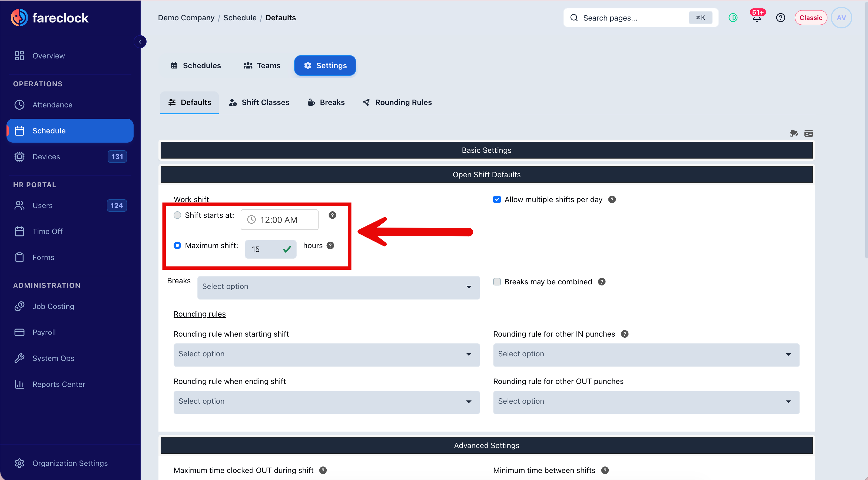Enable Breaks may be combined checkbox
The height and width of the screenshot is (480, 868).
click(x=497, y=282)
